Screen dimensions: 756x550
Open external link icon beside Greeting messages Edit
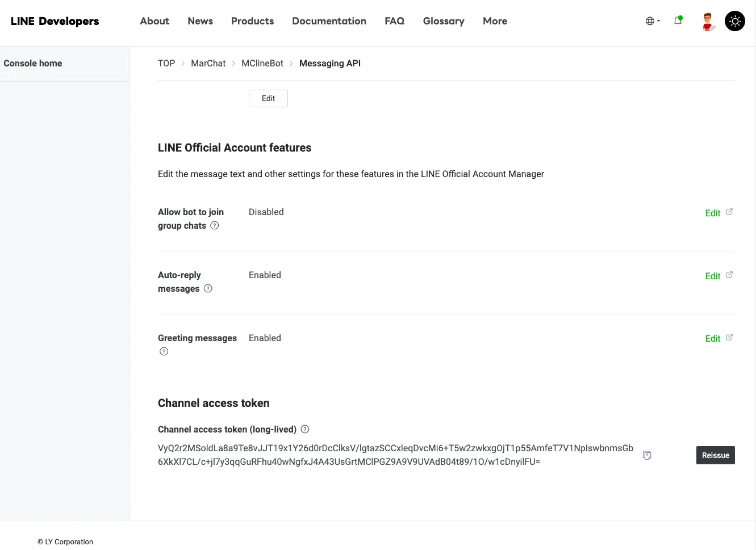(729, 337)
